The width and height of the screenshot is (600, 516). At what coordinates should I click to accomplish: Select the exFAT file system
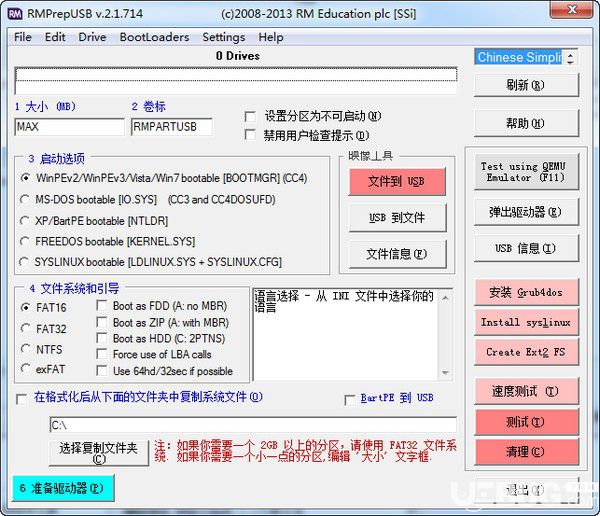(x=26, y=369)
